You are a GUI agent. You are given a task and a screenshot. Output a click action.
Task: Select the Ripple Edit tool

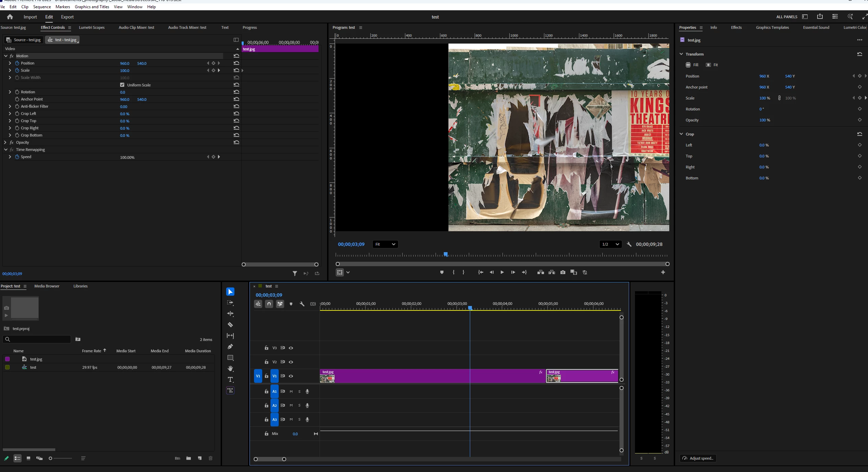[x=230, y=314]
